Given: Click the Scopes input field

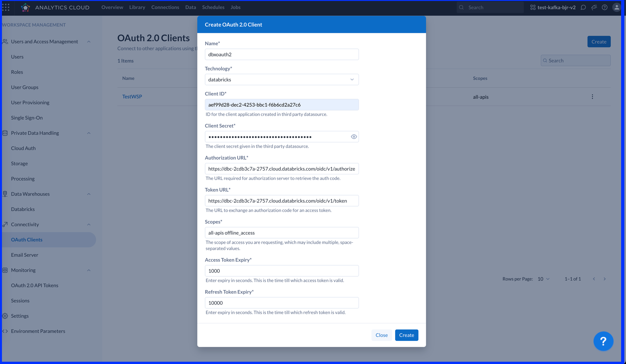Looking at the screenshot, I should pos(282,233).
